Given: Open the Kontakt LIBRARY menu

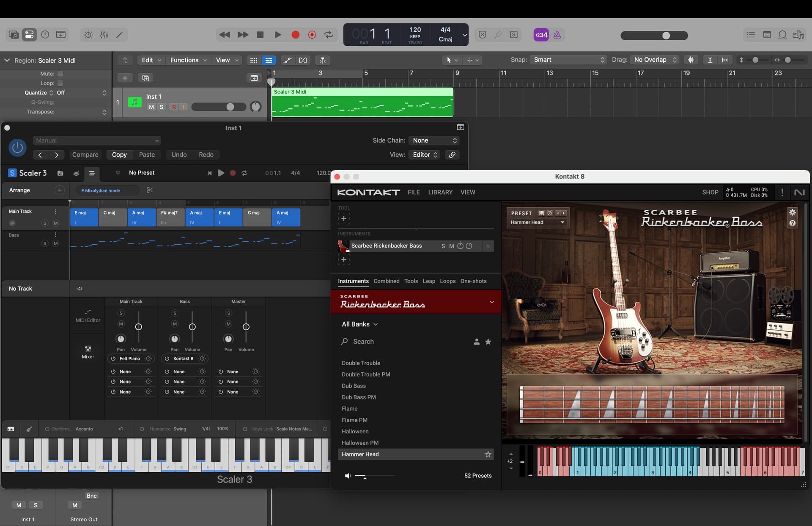Looking at the screenshot, I should pyautogui.click(x=440, y=192).
